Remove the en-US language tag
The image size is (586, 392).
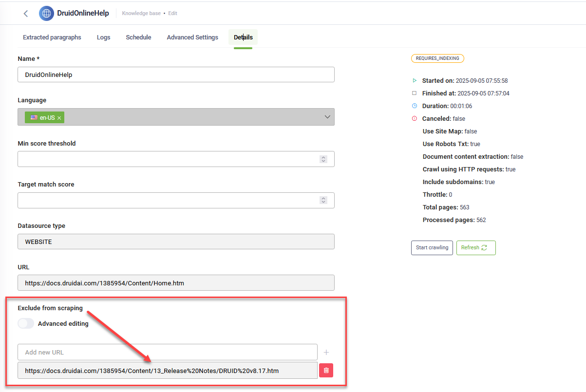[x=59, y=118]
